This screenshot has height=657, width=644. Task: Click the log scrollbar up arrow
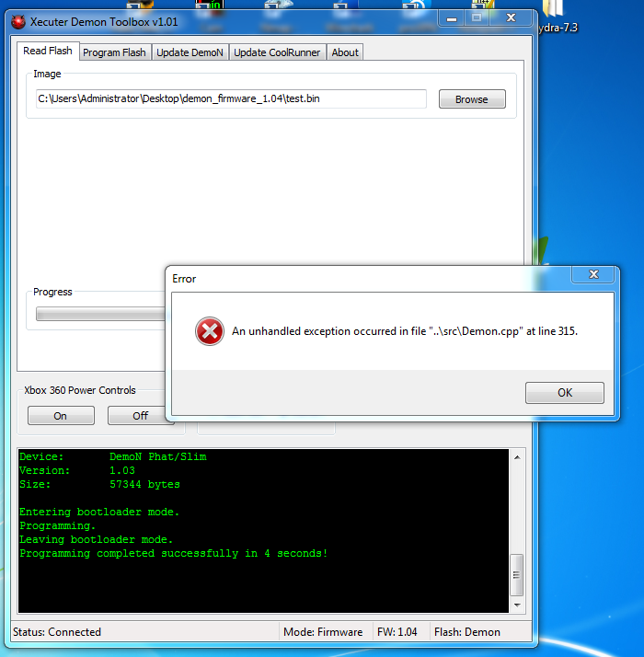(x=517, y=457)
